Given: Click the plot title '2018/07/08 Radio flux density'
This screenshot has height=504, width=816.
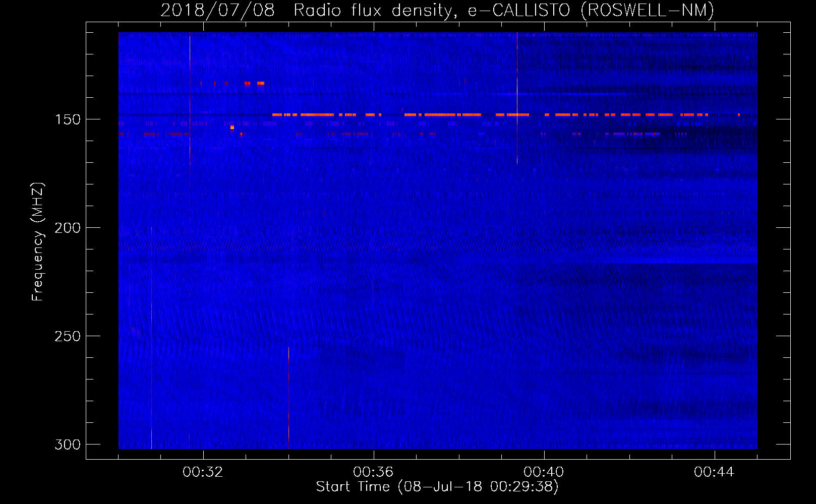Looking at the screenshot, I should [x=437, y=10].
